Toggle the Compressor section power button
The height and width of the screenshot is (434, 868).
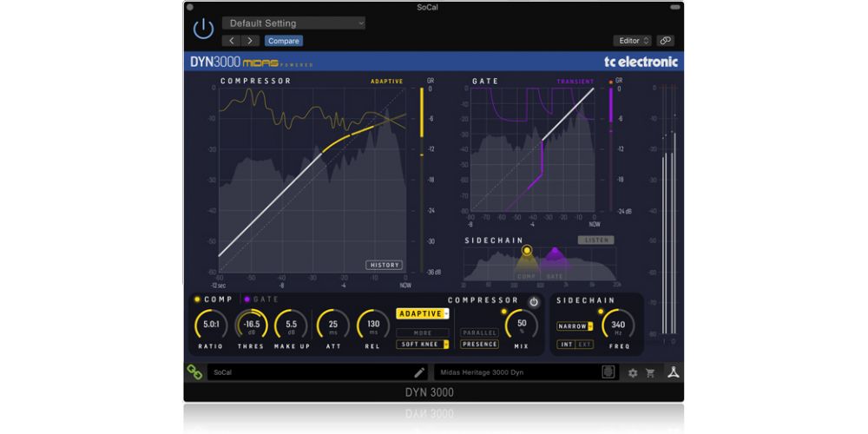click(534, 302)
